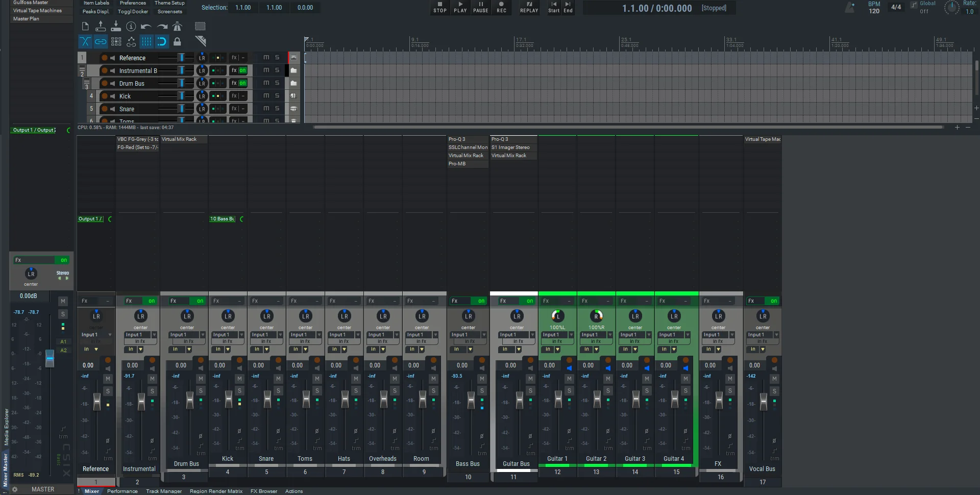Click the pan LR knob on Guitar 1 strip

click(557, 316)
